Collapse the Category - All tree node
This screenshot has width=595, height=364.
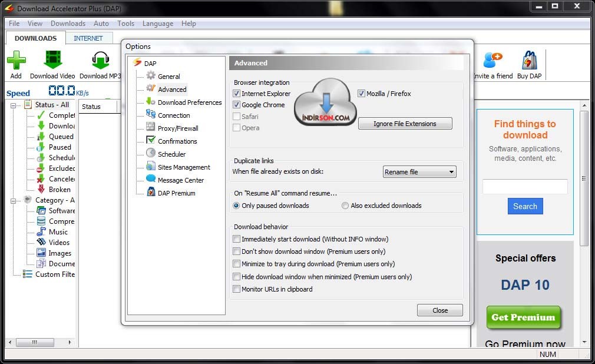click(x=14, y=201)
